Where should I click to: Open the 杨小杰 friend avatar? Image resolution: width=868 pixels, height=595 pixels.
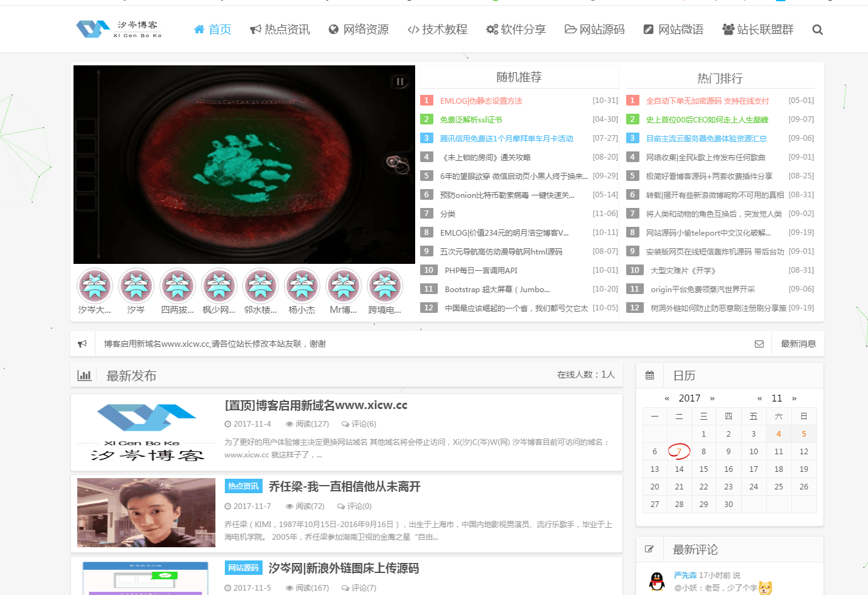(x=302, y=286)
